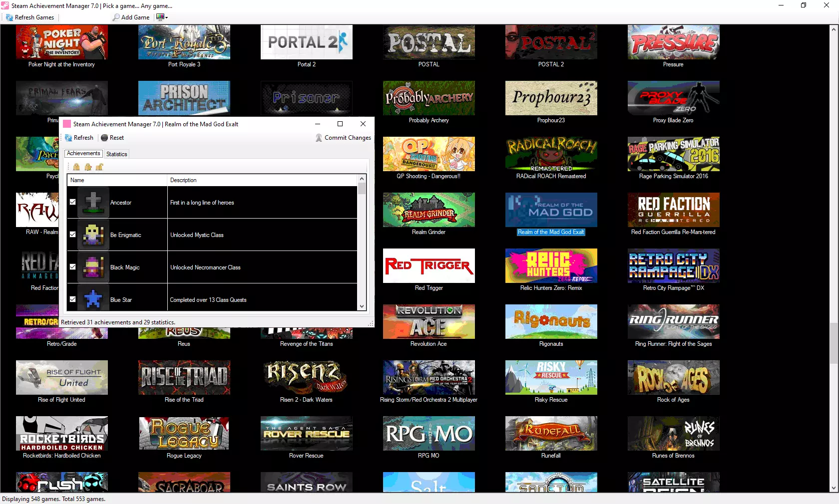Click Commit Changes
Image resolution: width=839 pixels, height=504 pixels.
point(343,138)
